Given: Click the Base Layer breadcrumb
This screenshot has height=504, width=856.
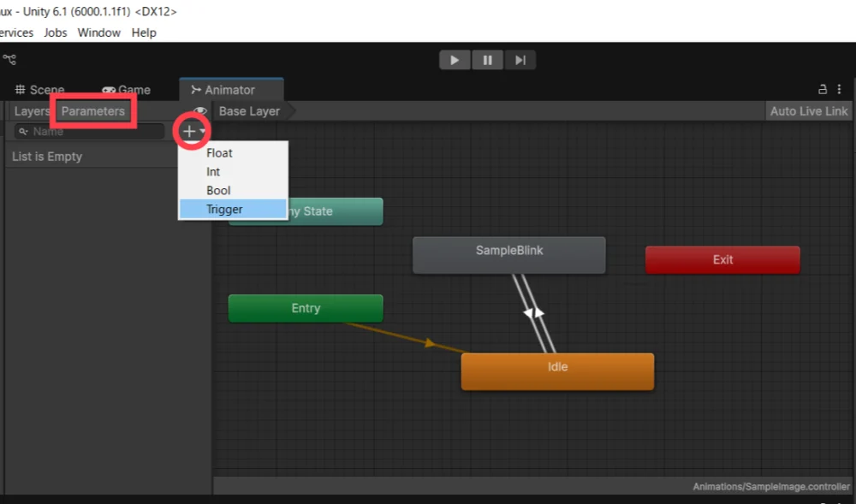Looking at the screenshot, I should pyautogui.click(x=250, y=111).
